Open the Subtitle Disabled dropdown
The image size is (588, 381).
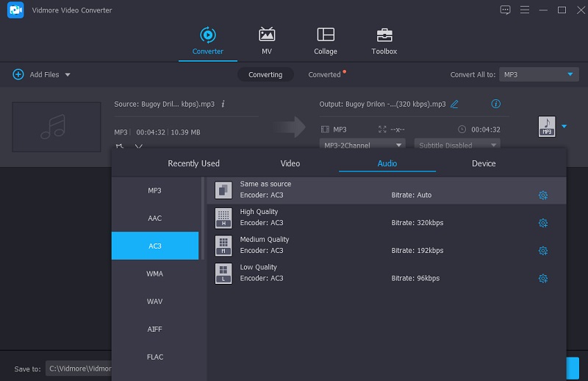pyautogui.click(x=456, y=146)
